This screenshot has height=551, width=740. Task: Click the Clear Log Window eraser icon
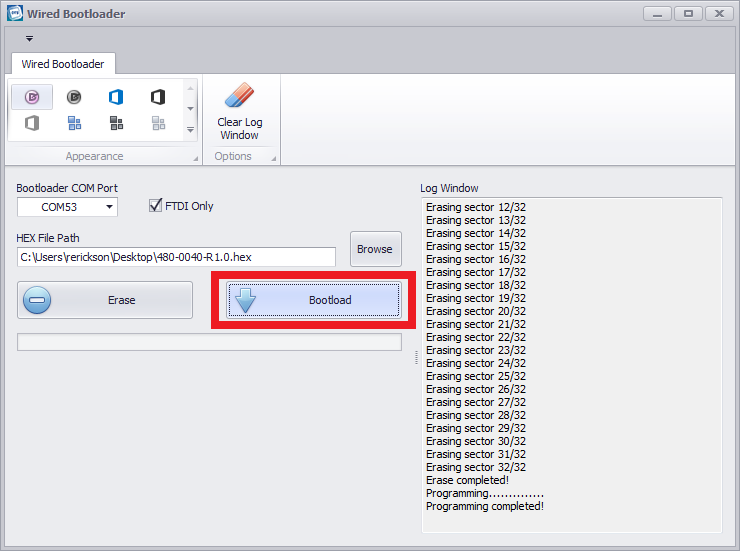tap(239, 95)
